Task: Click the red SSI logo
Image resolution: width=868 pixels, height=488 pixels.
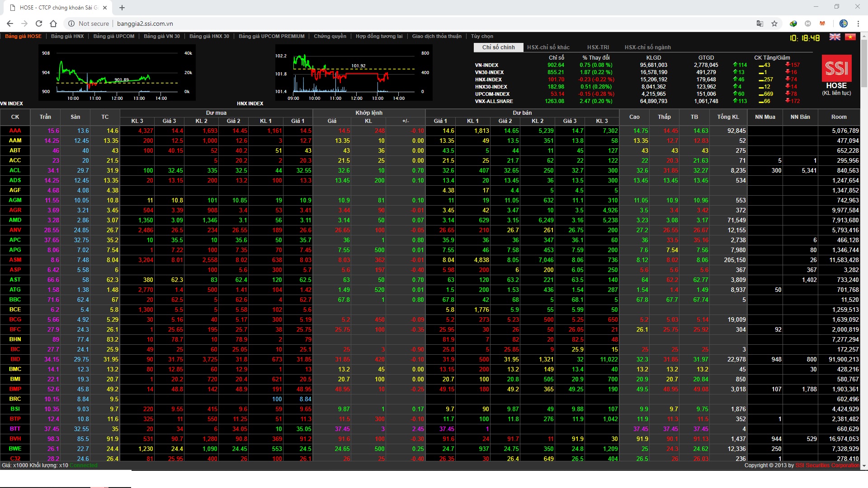Action: [x=836, y=69]
